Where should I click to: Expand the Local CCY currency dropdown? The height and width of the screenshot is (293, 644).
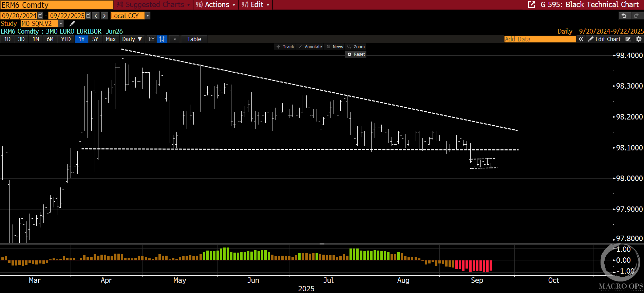point(147,16)
